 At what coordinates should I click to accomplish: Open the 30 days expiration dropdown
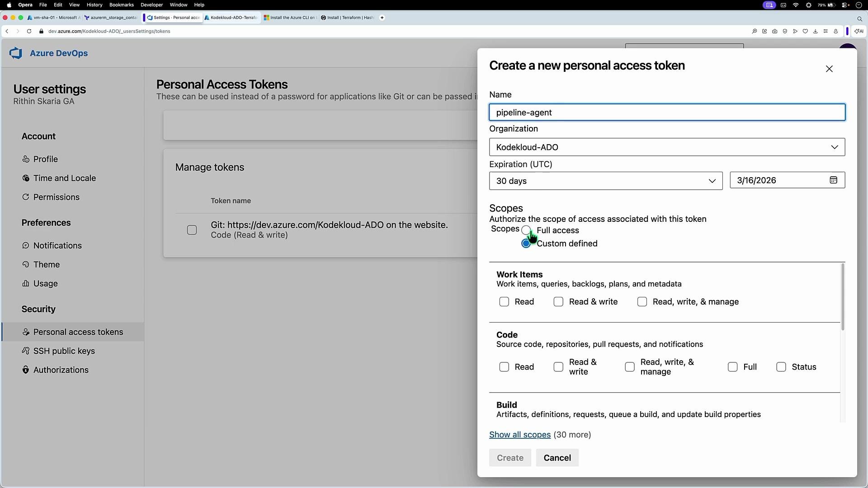pos(606,181)
